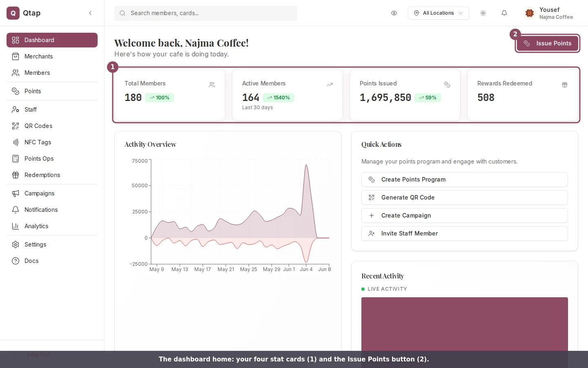
Task: Click the Jun 8 axis label
Action: [325, 269]
